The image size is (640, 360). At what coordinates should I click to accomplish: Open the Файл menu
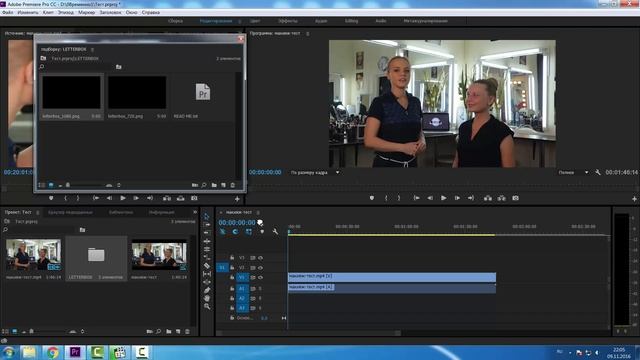[7, 13]
